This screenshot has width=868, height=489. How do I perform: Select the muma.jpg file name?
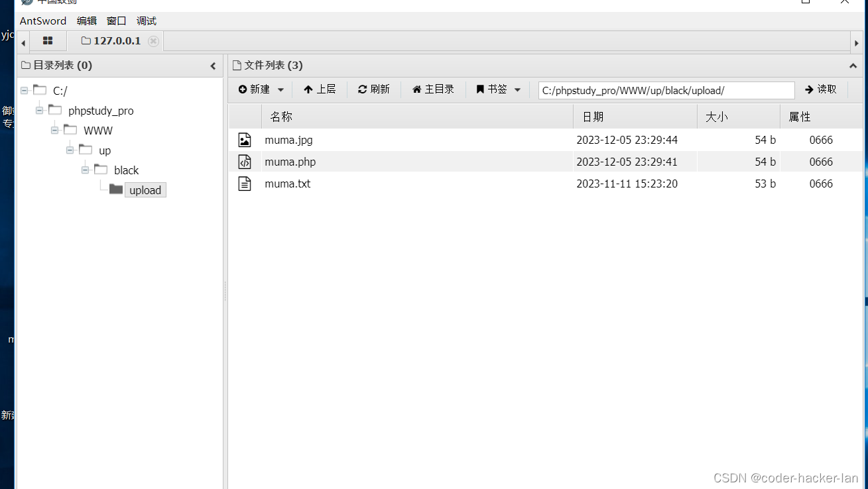288,140
